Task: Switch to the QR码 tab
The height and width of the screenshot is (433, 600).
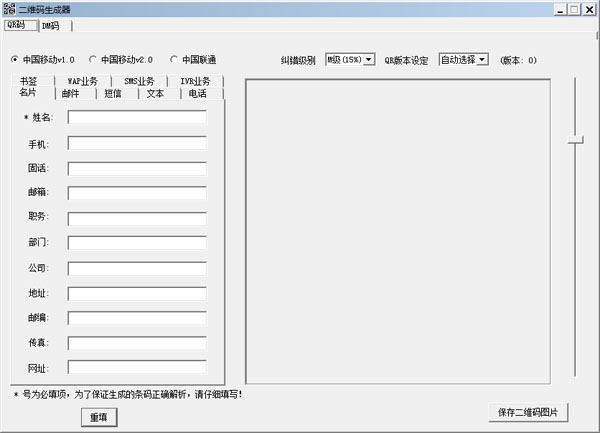Action: tap(21, 25)
